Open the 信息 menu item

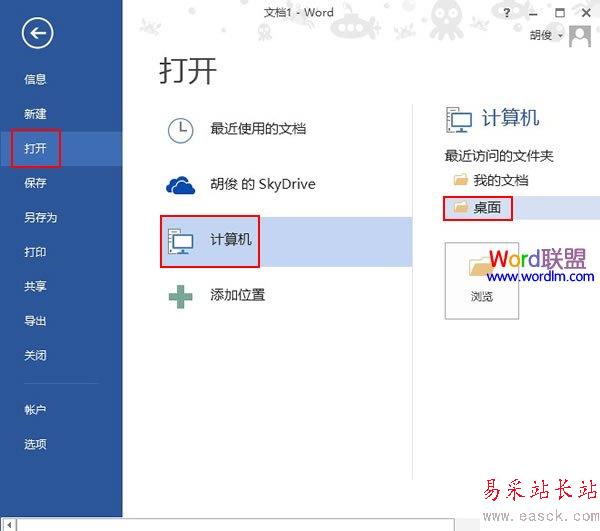click(35, 79)
